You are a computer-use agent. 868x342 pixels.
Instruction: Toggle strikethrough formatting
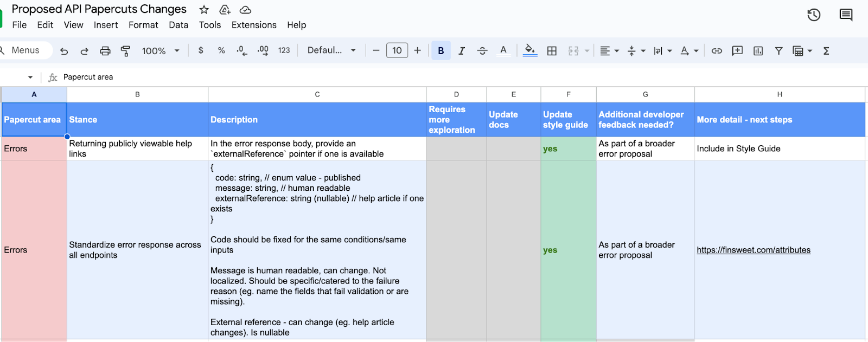[x=482, y=50]
